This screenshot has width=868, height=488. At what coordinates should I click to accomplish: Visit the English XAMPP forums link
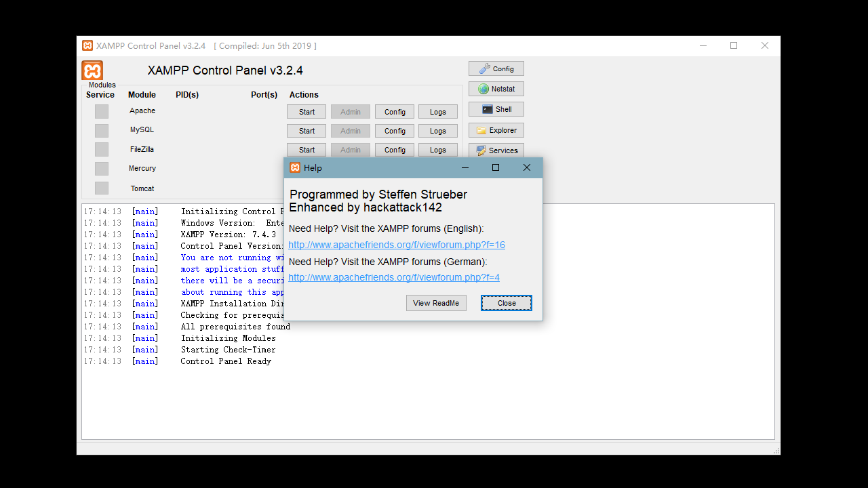coord(396,245)
